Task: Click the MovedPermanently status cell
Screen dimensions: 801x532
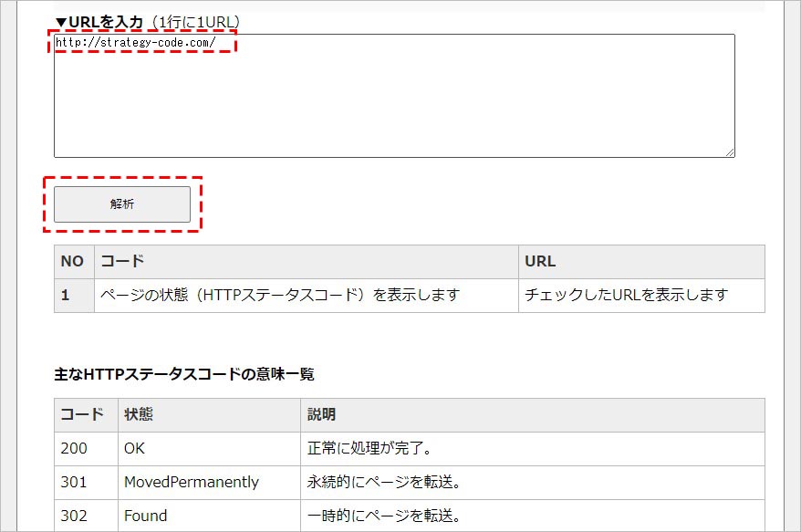Action: tap(192, 482)
